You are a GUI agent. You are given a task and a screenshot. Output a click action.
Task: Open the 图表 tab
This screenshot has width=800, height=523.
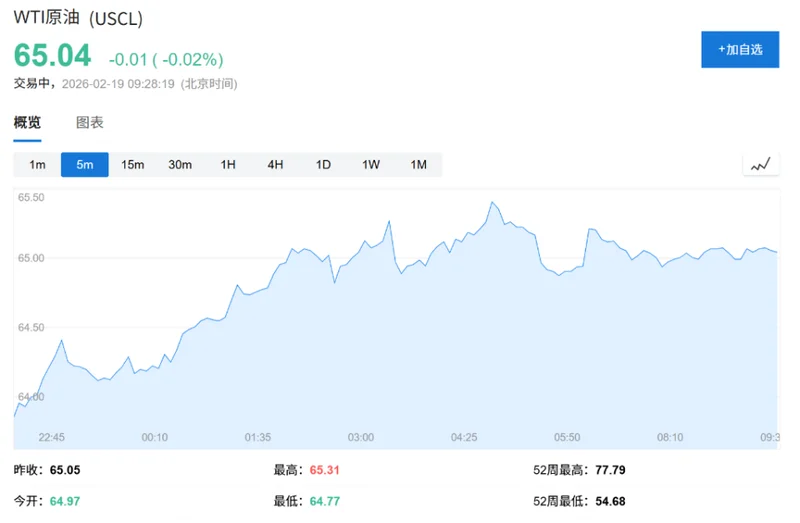[x=90, y=123]
